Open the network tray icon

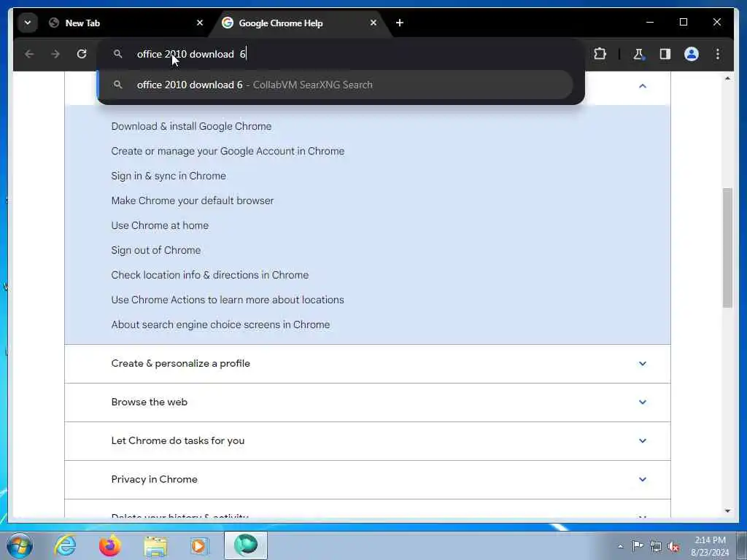point(656,546)
